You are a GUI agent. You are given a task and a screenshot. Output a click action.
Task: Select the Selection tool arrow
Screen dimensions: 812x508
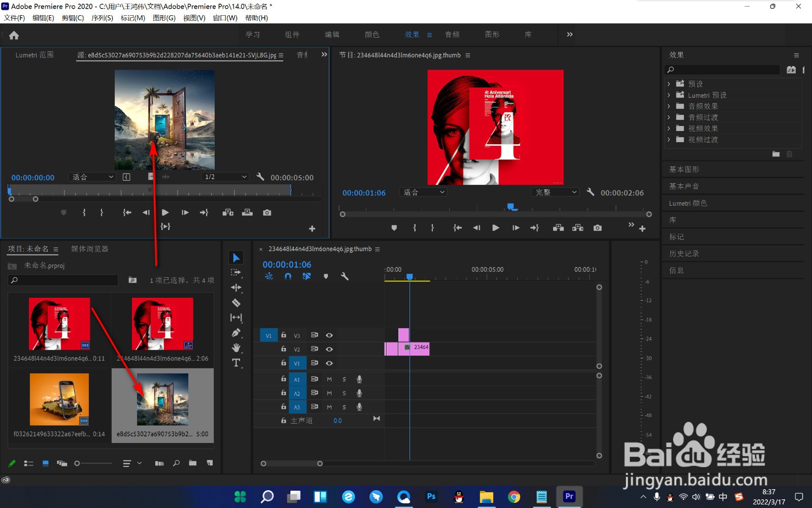tap(236, 258)
